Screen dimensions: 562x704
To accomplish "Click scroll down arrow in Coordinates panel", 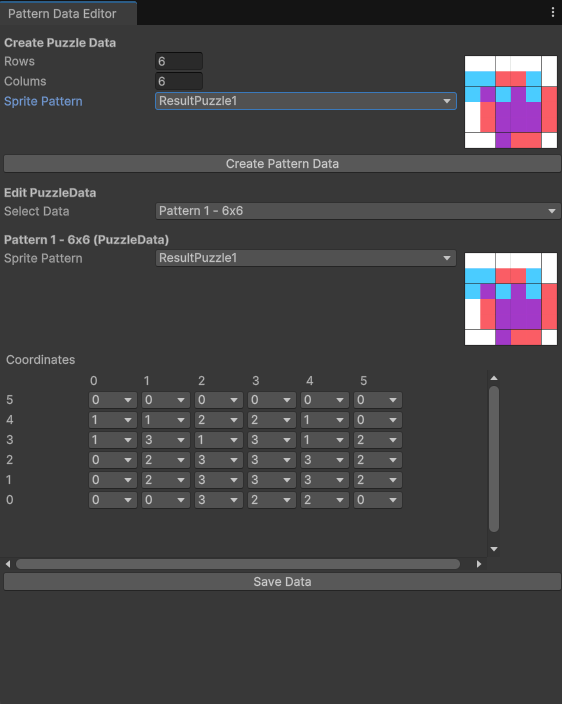I will pos(494,549).
